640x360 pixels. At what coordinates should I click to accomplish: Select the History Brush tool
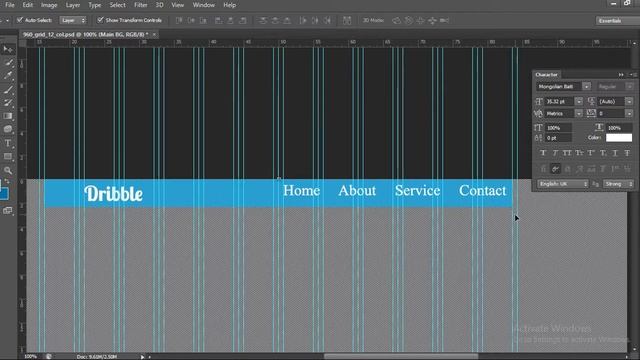[x=8, y=103]
